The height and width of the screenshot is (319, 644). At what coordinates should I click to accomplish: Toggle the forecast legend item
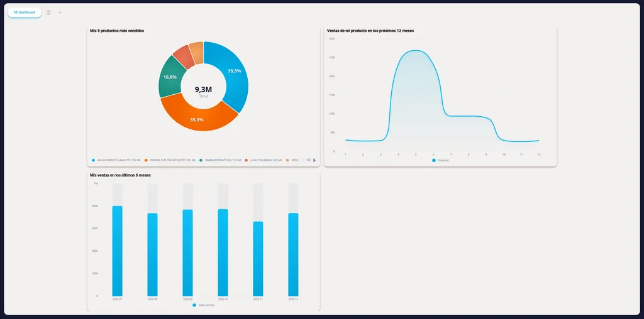[x=440, y=160]
